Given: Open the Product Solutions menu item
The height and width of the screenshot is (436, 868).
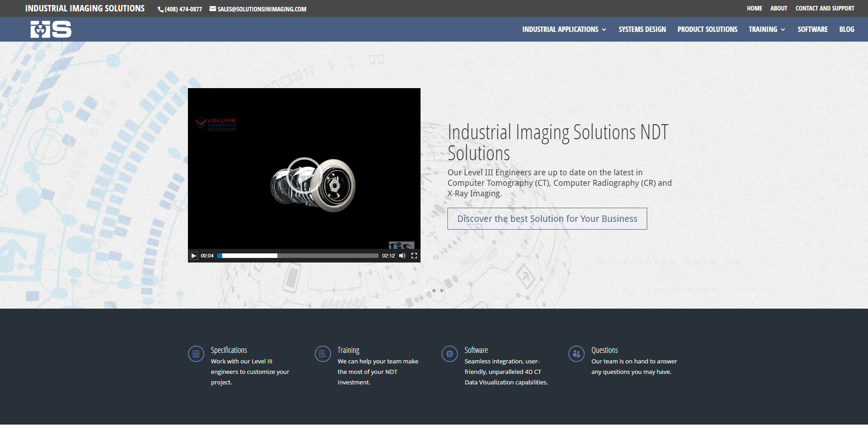Looking at the screenshot, I should point(707,29).
